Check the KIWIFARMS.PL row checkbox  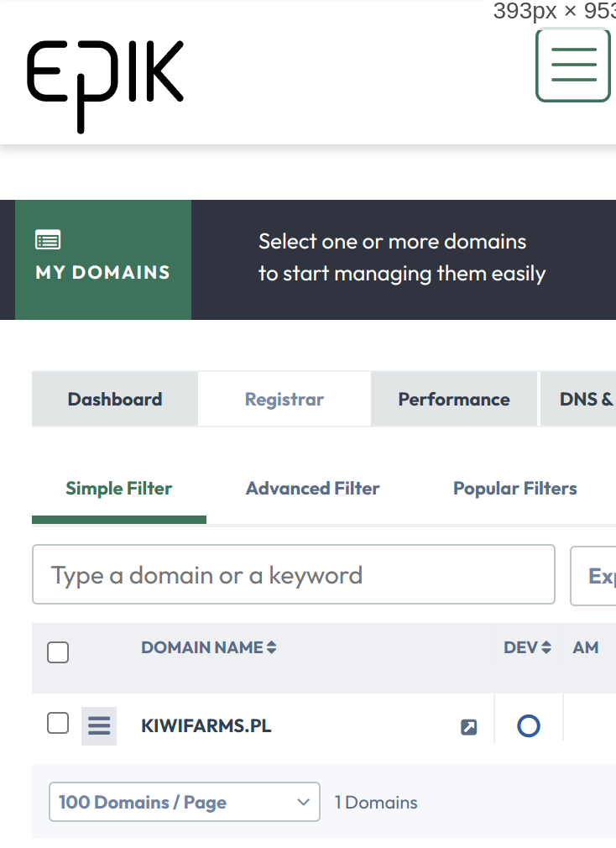coord(58,723)
